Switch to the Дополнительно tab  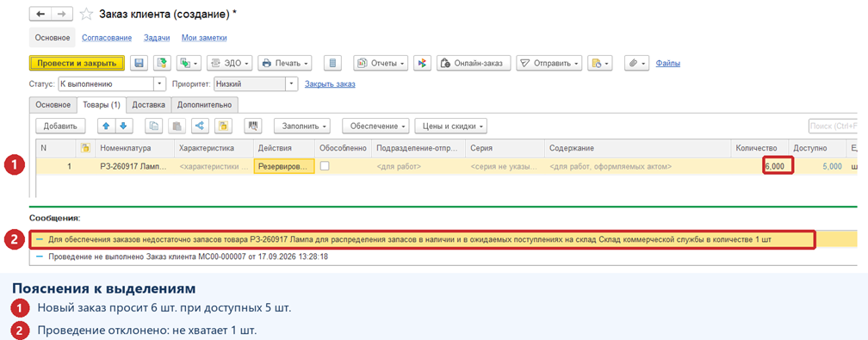205,105
